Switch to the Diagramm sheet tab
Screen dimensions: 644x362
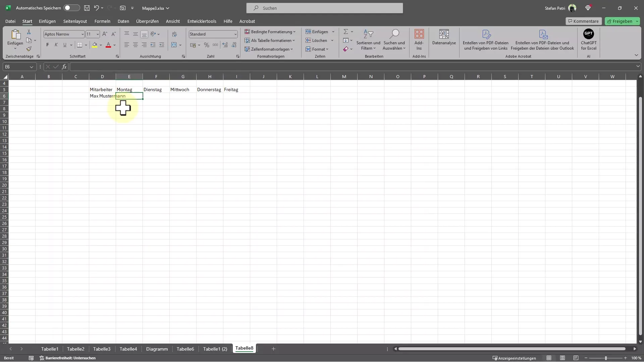coord(157,349)
